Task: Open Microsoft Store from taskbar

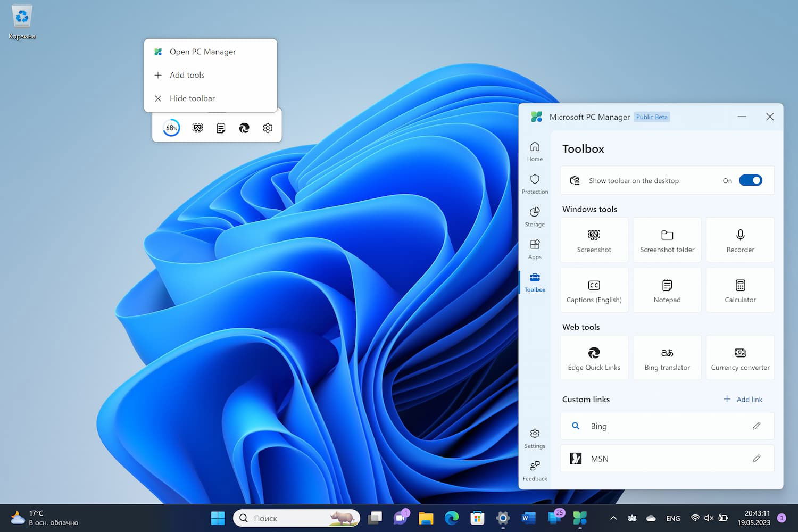Action: pos(477,518)
